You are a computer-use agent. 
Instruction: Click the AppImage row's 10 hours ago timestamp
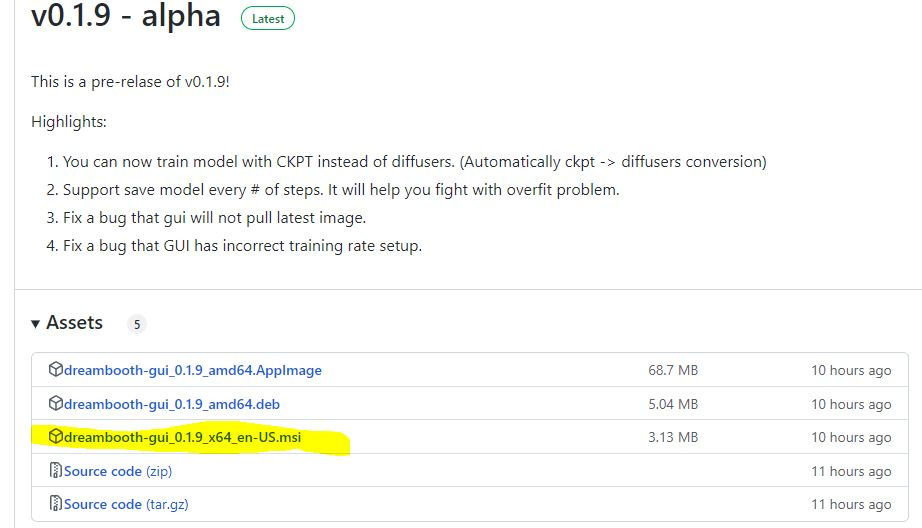[851, 370]
